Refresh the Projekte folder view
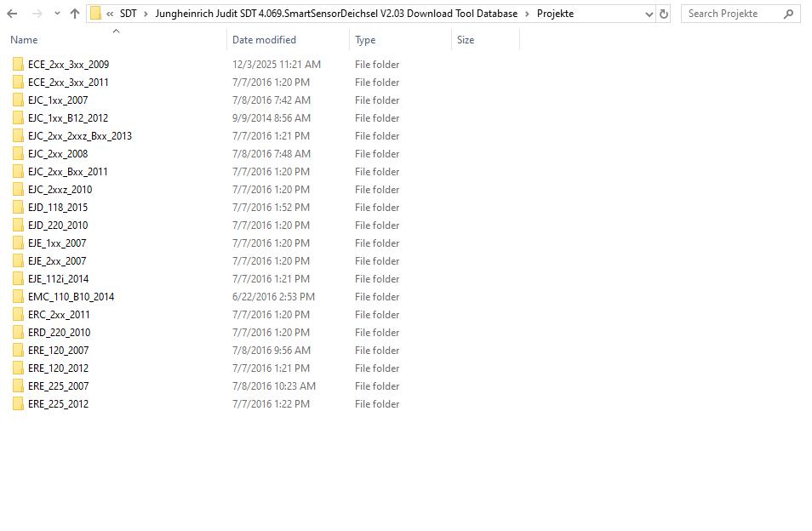This screenshot has height=531, width=812. pyautogui.click(x=663, y=14)
